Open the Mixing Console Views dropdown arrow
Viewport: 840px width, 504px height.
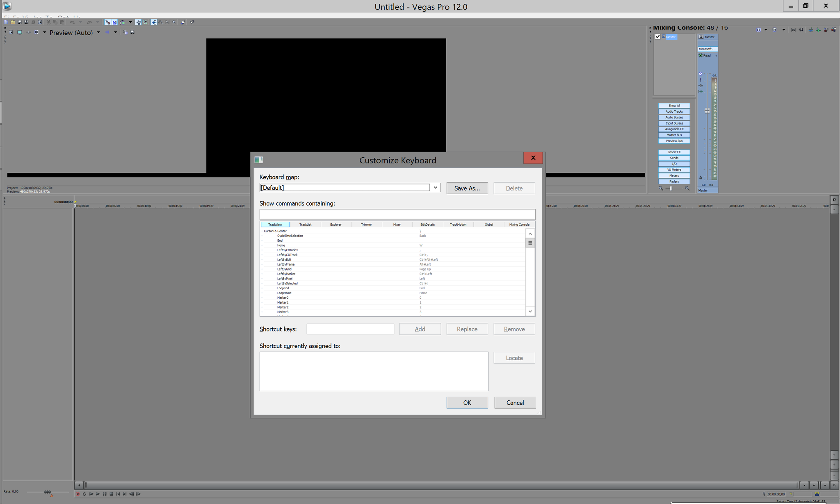(766, 30)
